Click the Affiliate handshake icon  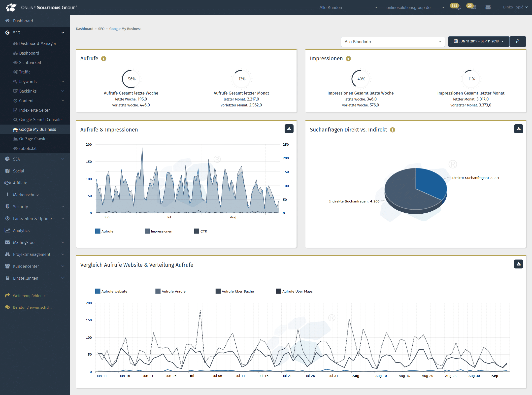7,183
